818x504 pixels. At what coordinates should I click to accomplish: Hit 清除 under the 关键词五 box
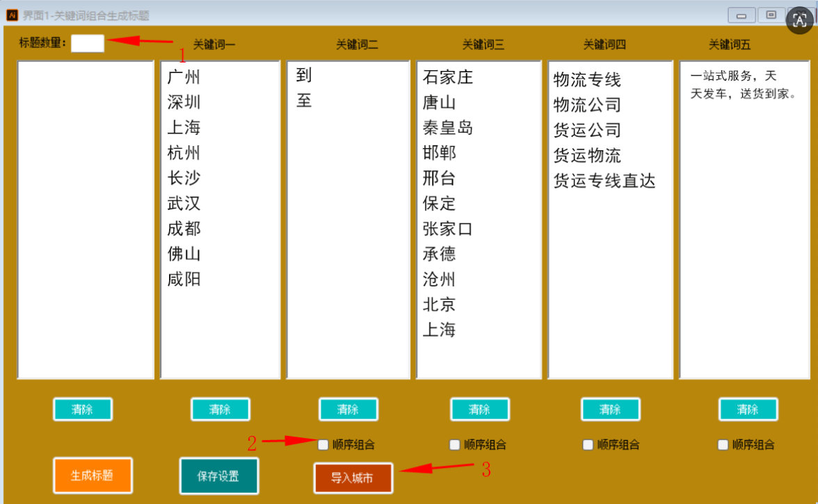point(748,409)
